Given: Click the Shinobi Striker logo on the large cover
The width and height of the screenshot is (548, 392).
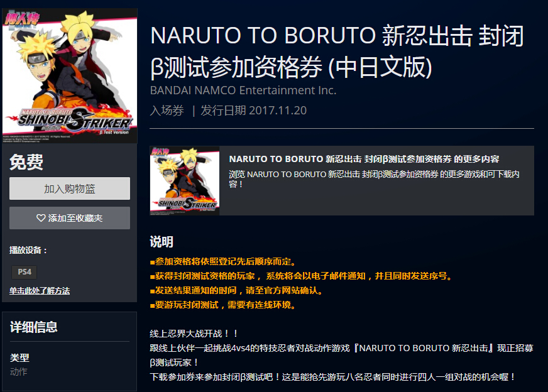Looking at the screenshot, I should click(74, 121).
